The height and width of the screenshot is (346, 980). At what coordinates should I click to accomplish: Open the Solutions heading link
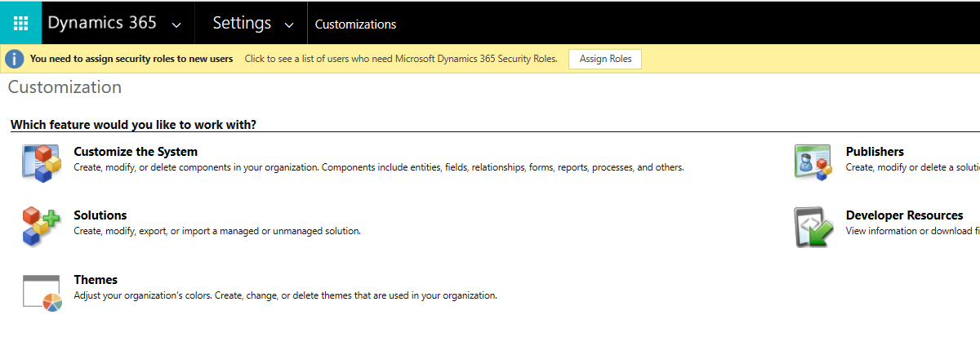pyautogui.click(x=100, y=215)
